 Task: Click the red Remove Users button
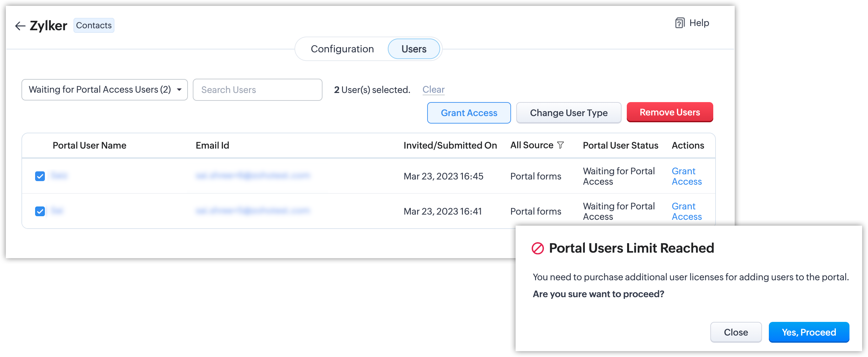pyautogui.click(x=670, y=112)
